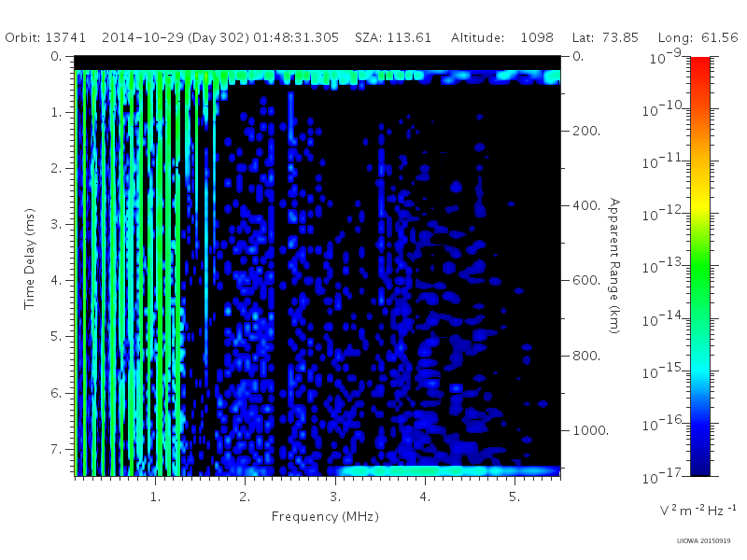Click the 'UIOWA 20150919' credit text
This screenshot has width=747, height=560.
pos(703,541)
